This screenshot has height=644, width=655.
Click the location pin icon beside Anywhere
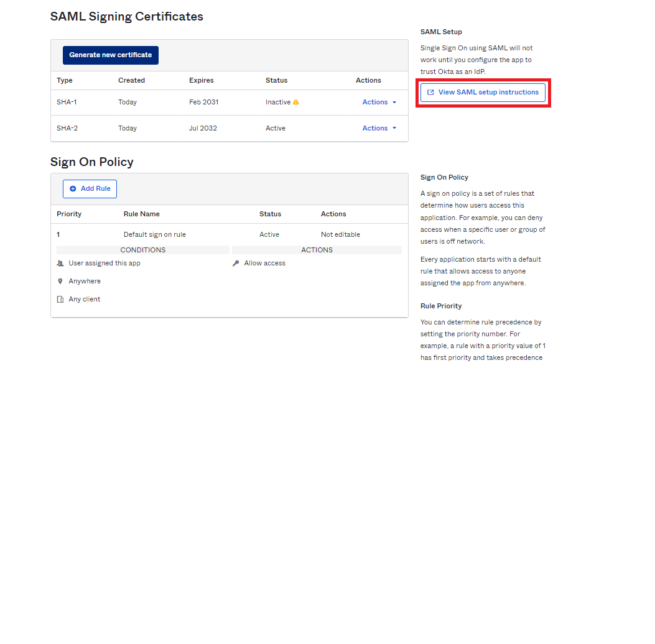click(60, 282)
